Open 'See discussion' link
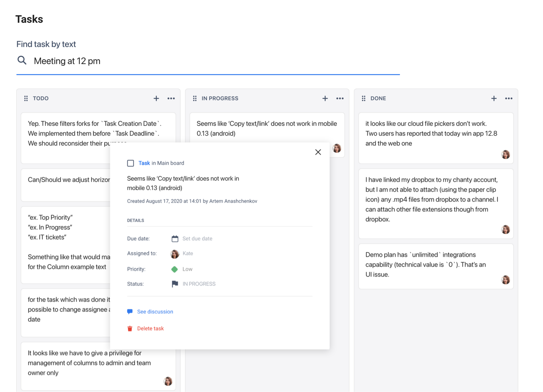 point(155,312)
